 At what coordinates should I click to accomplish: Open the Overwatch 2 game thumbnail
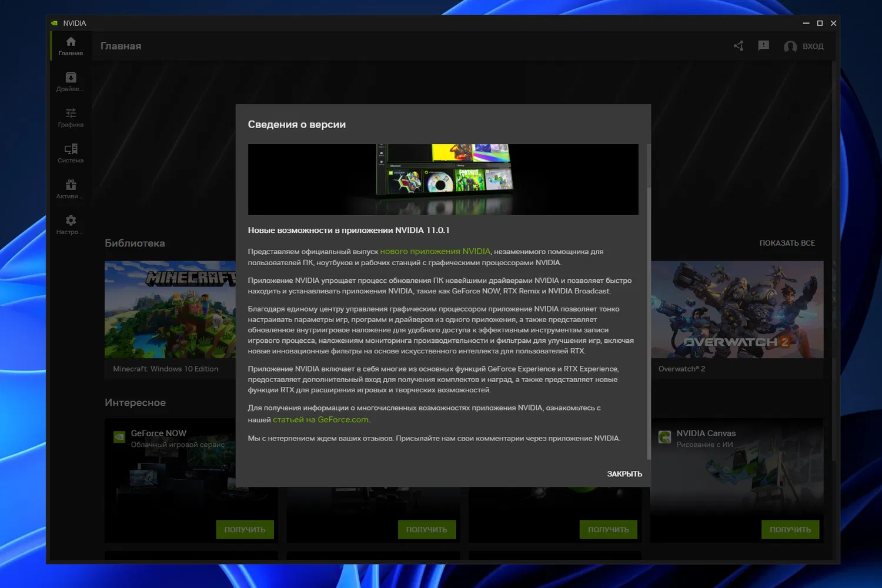tap(737, 309)
